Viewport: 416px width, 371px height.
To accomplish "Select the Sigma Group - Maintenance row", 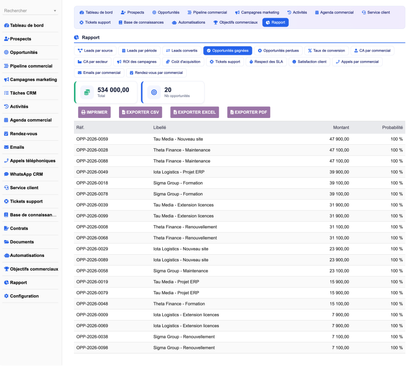I will (x=239, y=271).
